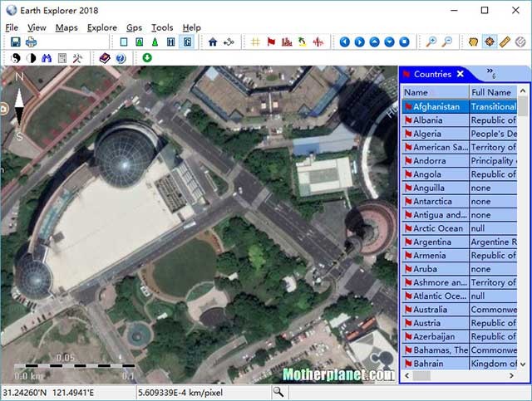Select Argentina in the countries list
The width and height of the screenshot is (532, 401).
click(x=433, y=242)
